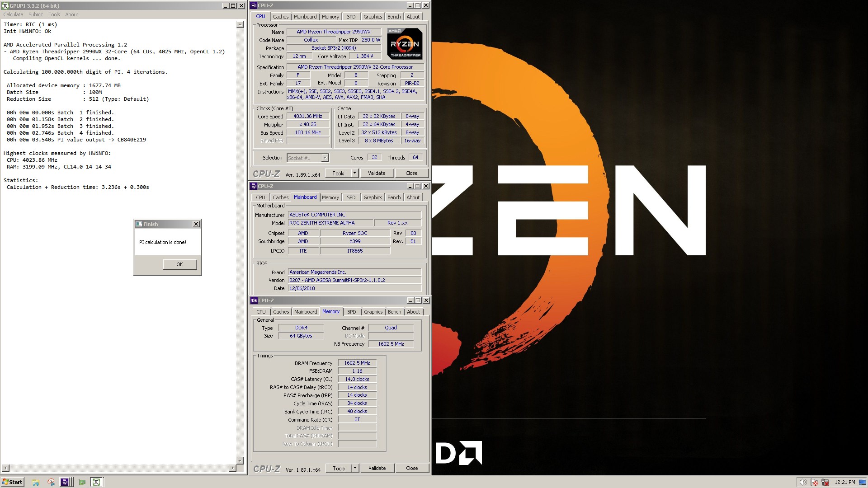Click the Finish dialog title icon

click(x=139, y=224)
